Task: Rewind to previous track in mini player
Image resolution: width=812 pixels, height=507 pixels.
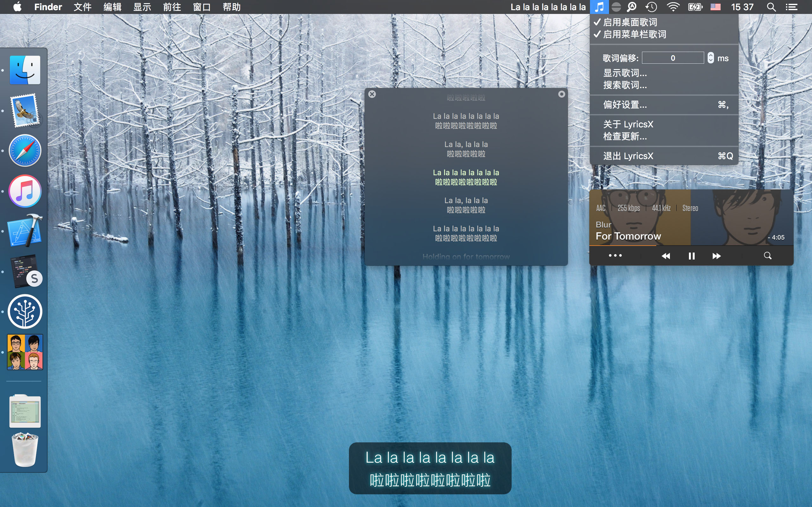Action: pos(666,256)
